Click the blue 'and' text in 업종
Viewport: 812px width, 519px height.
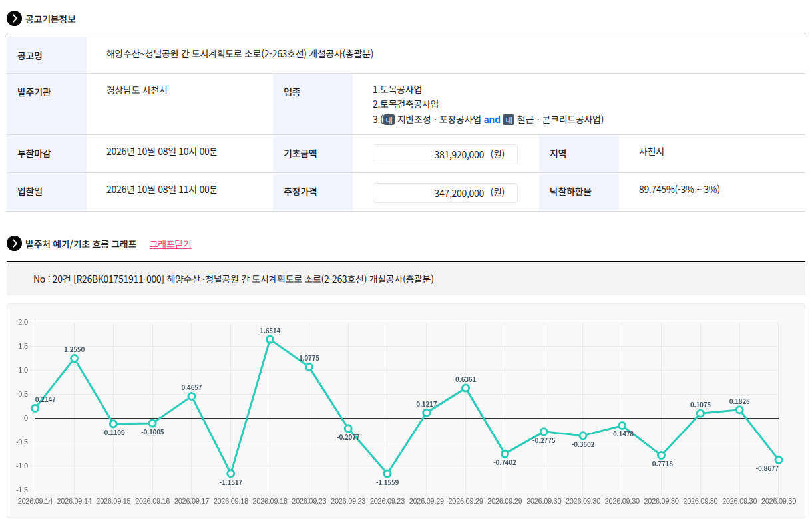tap(492, 120)
